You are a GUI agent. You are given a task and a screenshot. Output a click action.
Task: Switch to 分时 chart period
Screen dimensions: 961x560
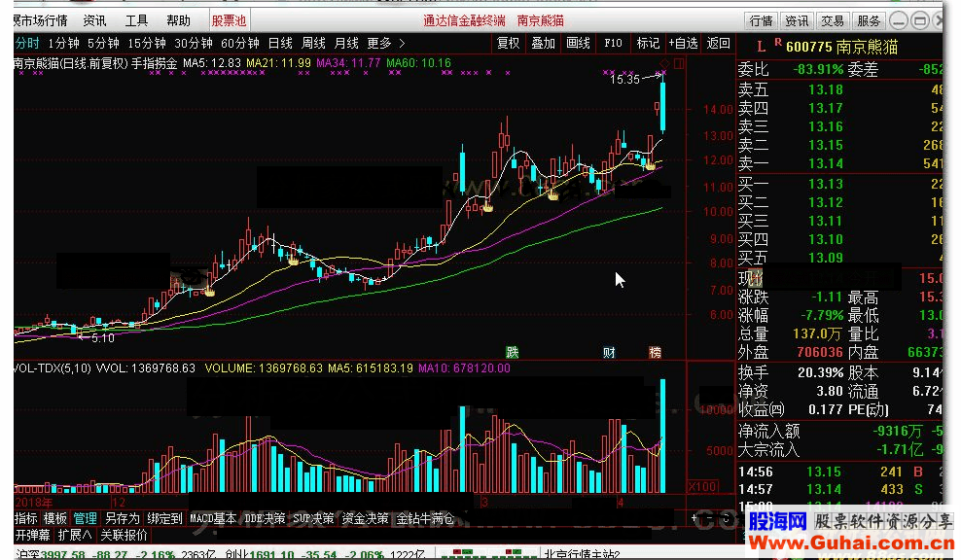[27, 44]
